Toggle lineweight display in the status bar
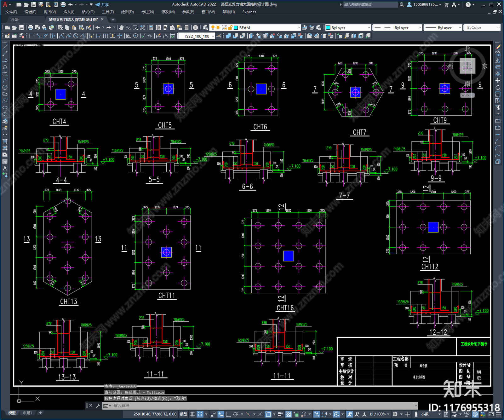 tap(280, 414)
